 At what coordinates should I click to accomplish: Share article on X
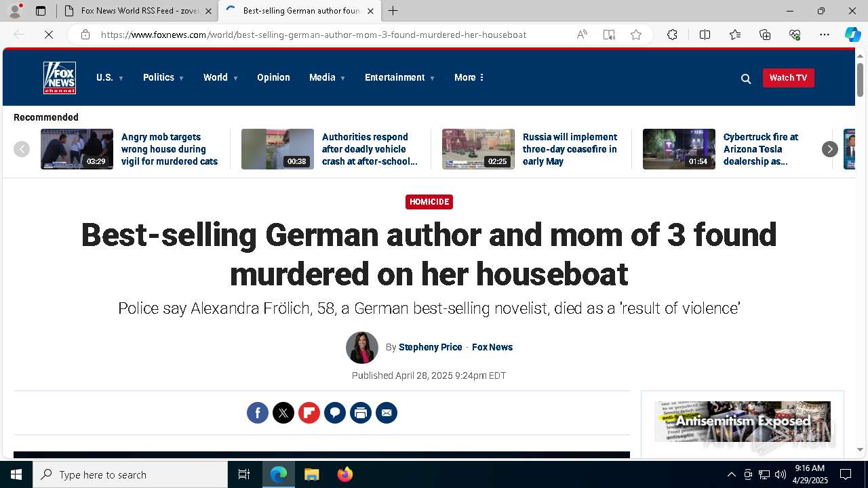(283, 413)
